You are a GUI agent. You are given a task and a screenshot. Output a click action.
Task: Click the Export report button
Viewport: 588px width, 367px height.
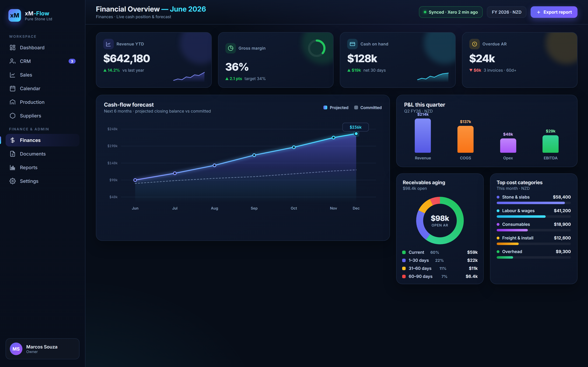point(554,12)
